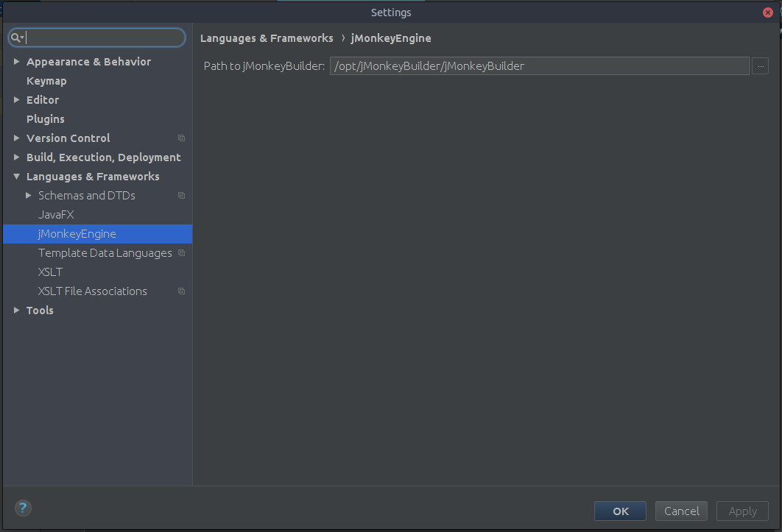
Task: Select Template Data Languages entry
Action: click(105, 253)
